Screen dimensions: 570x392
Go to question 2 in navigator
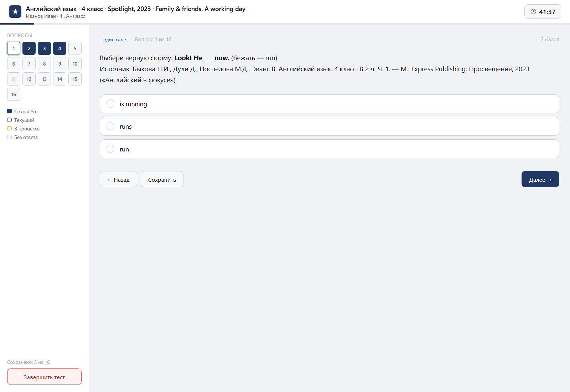(x=29, y=48)
